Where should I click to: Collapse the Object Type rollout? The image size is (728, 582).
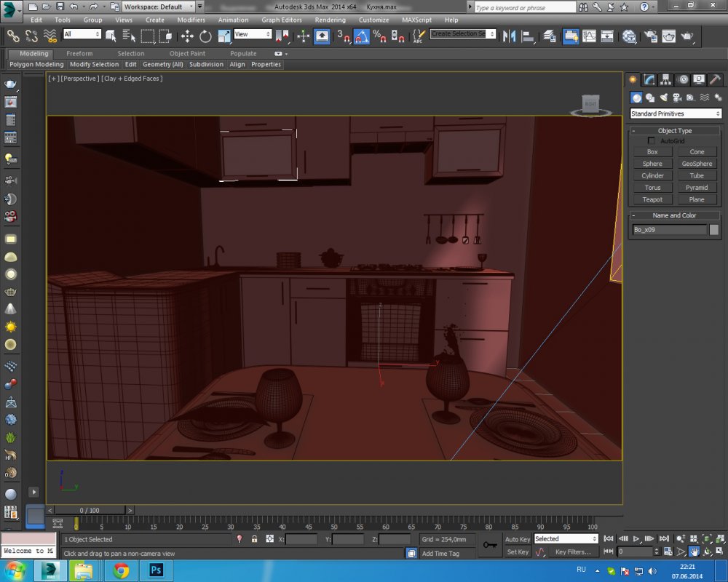(x=674, y=131)
